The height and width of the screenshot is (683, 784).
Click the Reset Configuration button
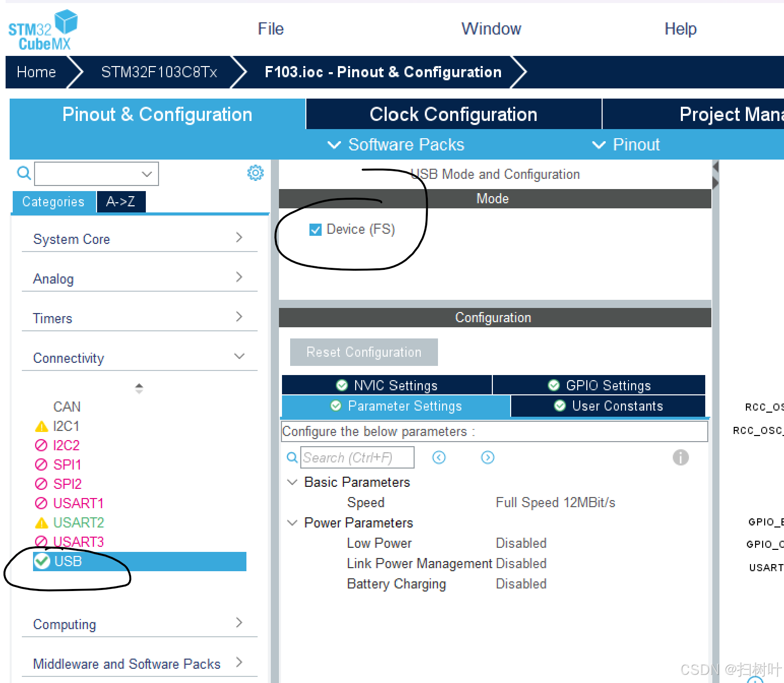click(364, 352)
